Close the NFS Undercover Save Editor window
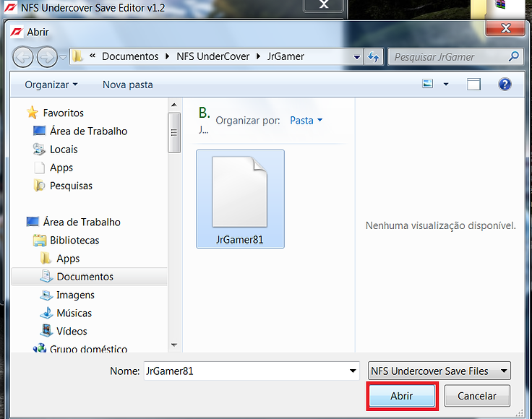Viewport: 532px width, 419px height. click(324, 5)
